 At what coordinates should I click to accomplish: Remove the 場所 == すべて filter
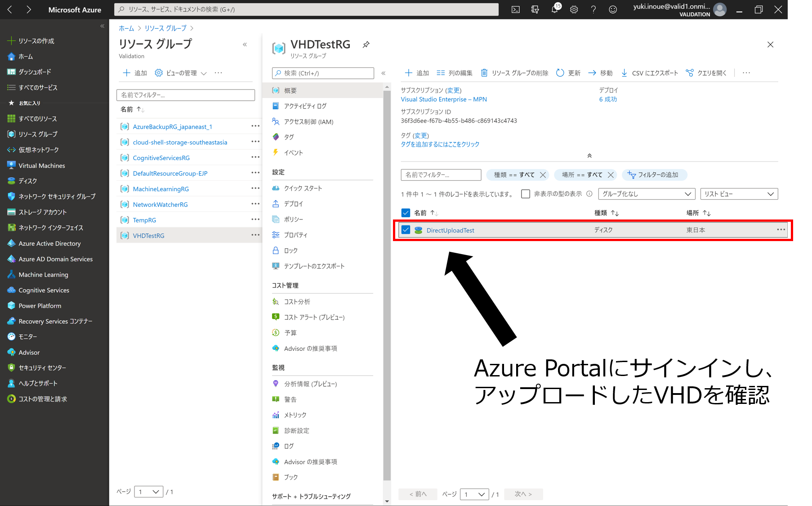[x=611, y=175]
